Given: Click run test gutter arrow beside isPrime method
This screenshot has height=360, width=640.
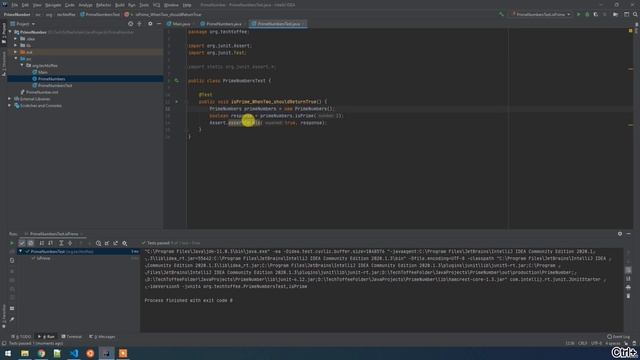Looking at the screenshot, I should [176, 102].
